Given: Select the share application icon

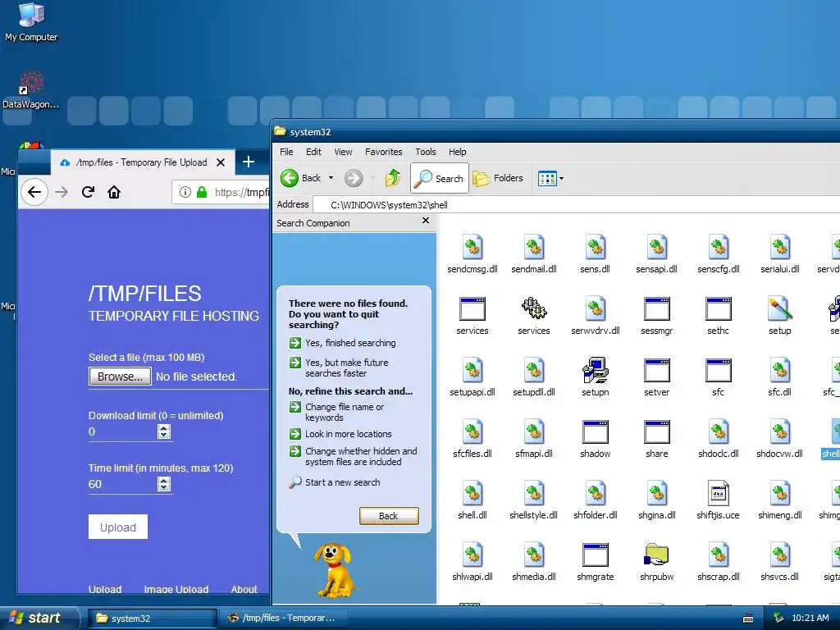Looking at the screenshot, I should (657, 439).
